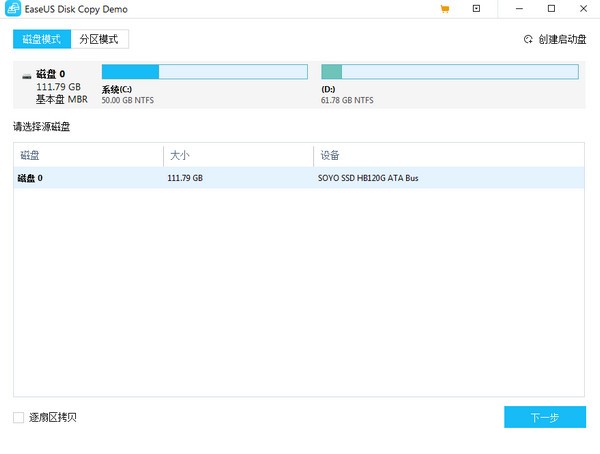Click the refresh icon beside 创建启动盘
Viewport: 600px width, 454px height.
click(x=528, y=39)
